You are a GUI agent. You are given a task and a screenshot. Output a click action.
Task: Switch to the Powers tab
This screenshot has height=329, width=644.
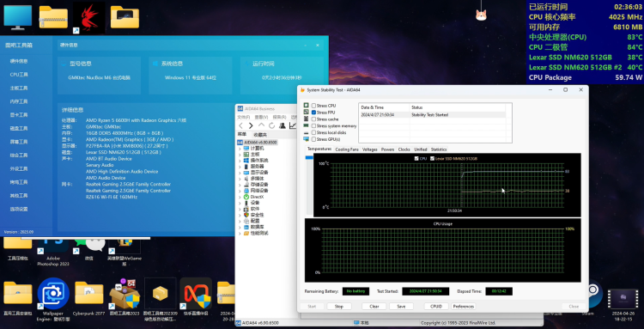(x=388, y=149)
